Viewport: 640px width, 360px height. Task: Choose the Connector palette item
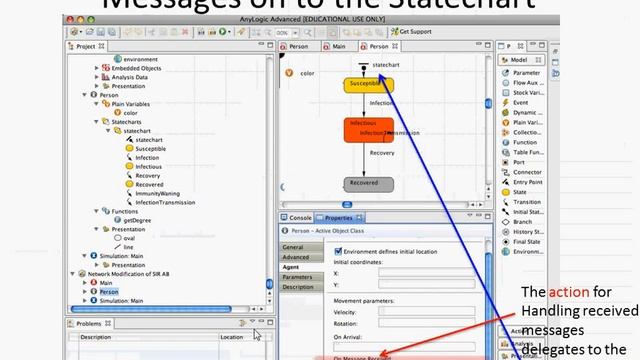pos(522,172)
